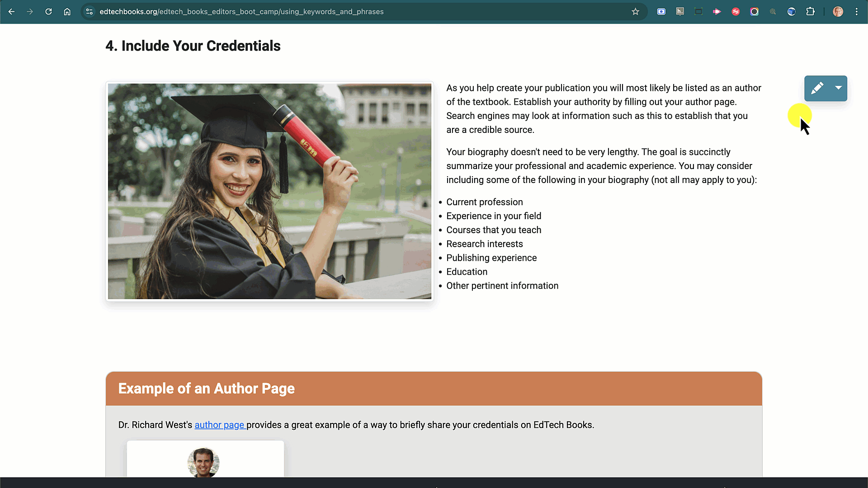Click the graduate photo image
This screenshot has width=868, height=488.
[x=269, y=191]
